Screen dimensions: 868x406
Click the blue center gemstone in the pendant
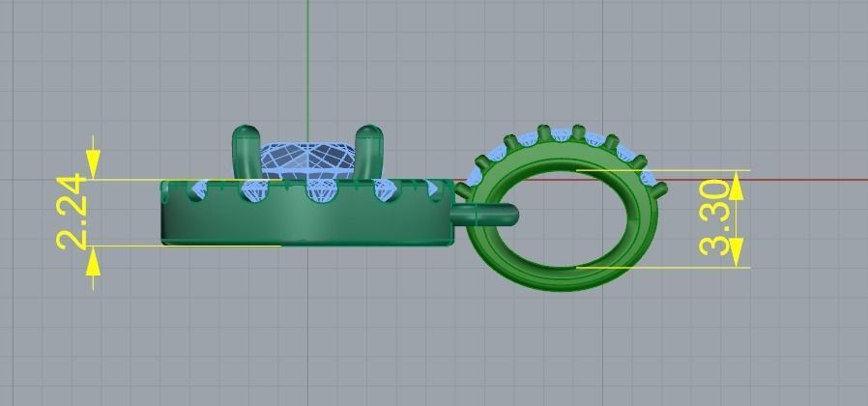coord(307,160)
